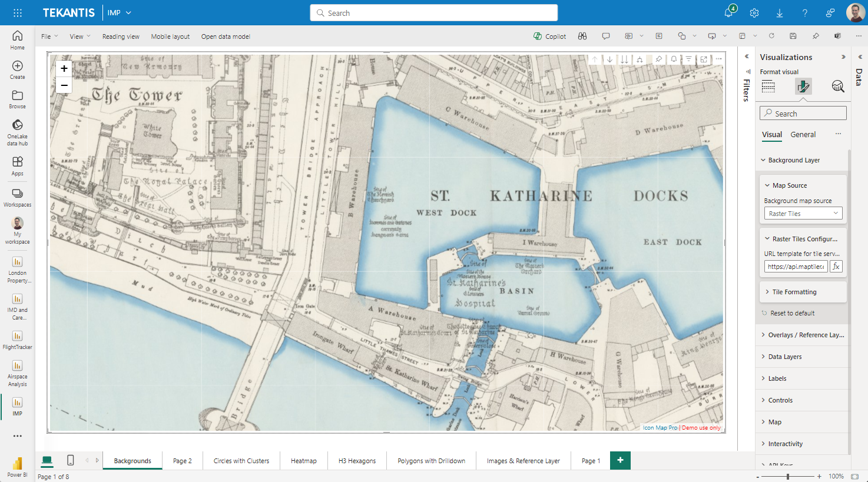Image resolution: width=868 pixels, height=482 pixels.
Task: Expand the Data Layers section
Action: (784, 357)
